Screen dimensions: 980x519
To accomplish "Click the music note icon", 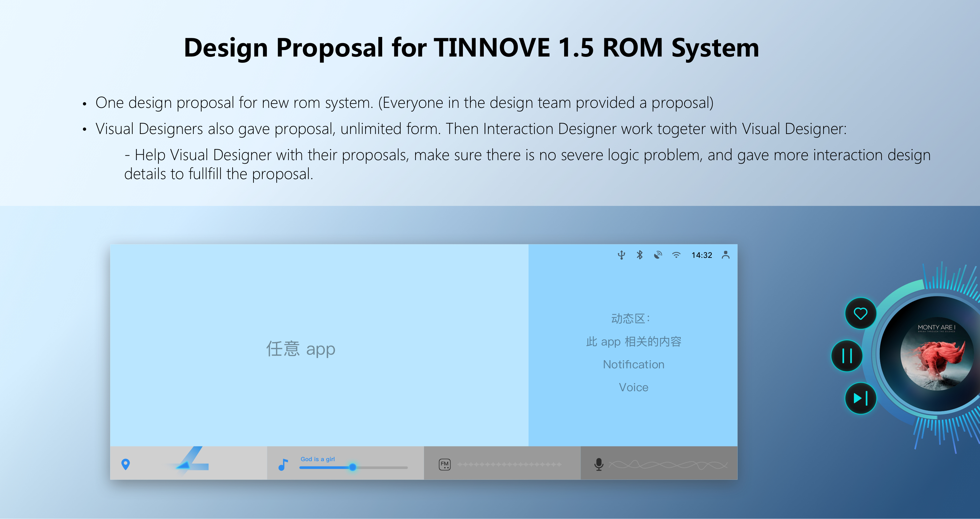I will tap(283, 465).
